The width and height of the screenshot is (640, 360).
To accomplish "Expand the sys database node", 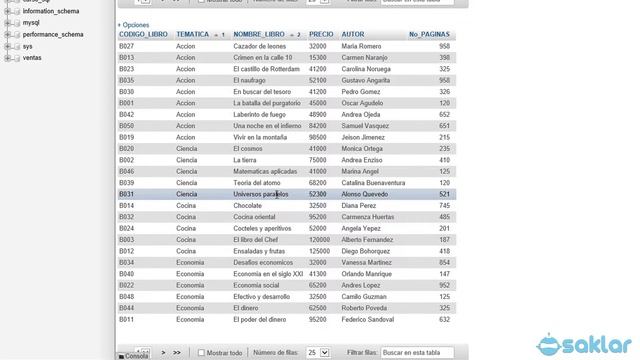I will point(7,47).
